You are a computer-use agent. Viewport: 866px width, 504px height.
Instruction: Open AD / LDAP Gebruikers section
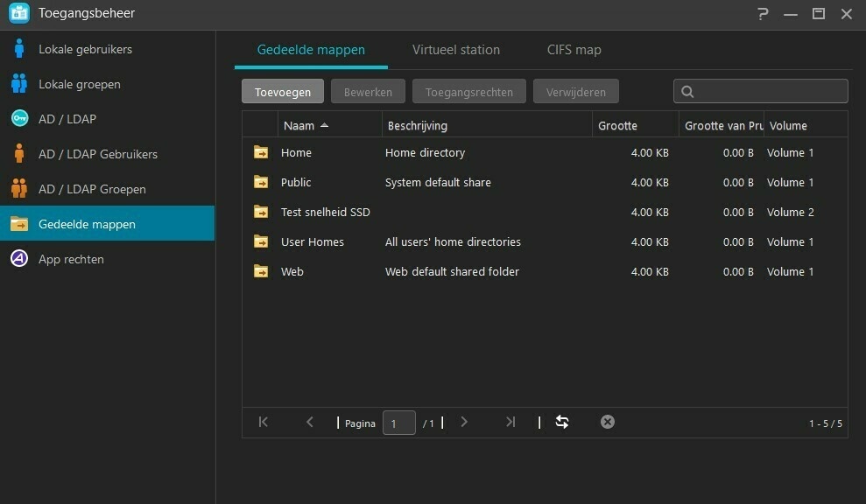[x=107, y=153]
